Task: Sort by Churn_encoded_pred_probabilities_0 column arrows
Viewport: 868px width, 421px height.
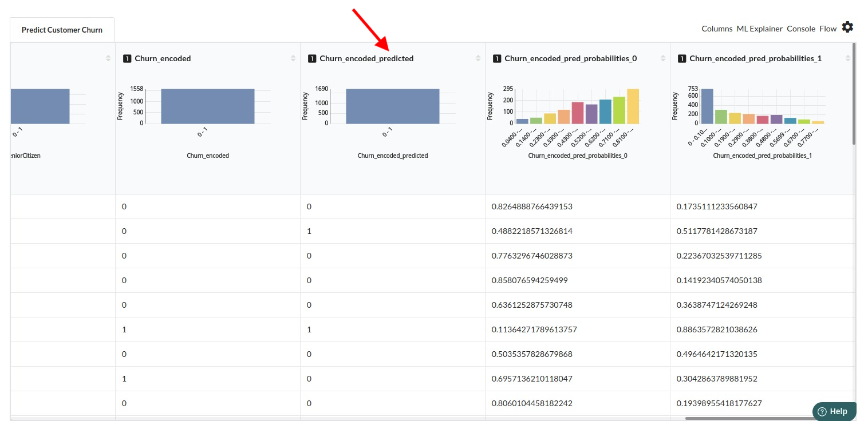Action: point(663,58)
